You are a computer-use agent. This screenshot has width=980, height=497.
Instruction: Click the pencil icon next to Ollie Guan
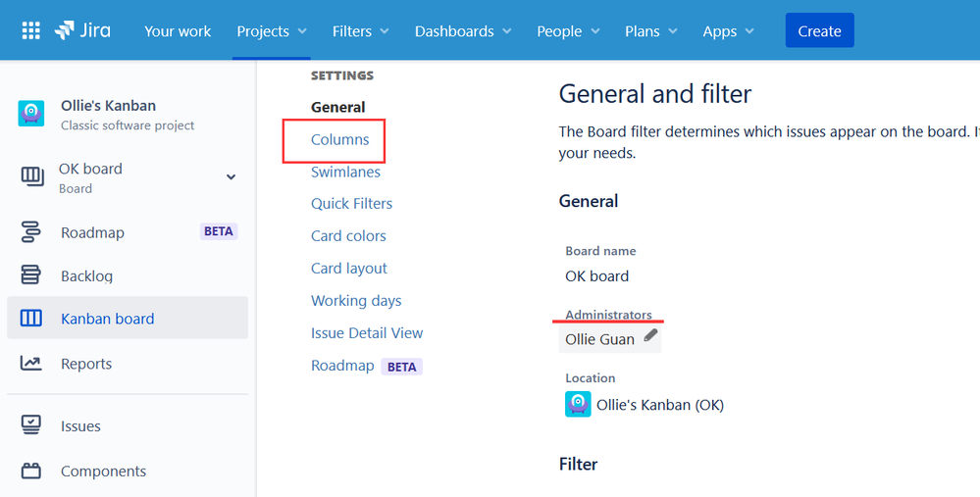(x=650, y=335)
